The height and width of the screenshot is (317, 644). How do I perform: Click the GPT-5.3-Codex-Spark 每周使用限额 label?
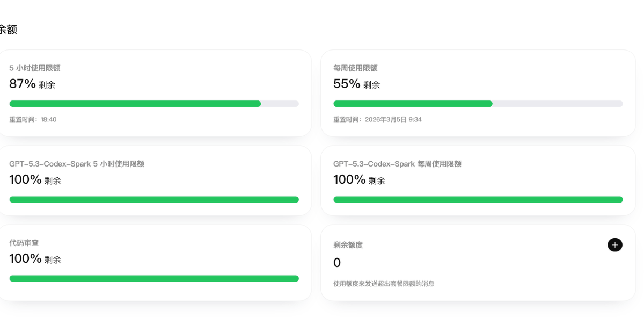pos(397,164)
